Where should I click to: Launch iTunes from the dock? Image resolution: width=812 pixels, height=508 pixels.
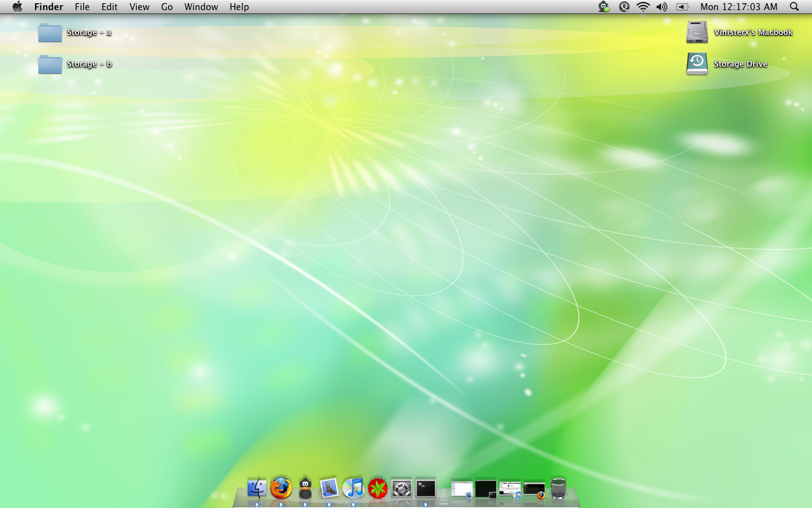(x=353, y=488)
